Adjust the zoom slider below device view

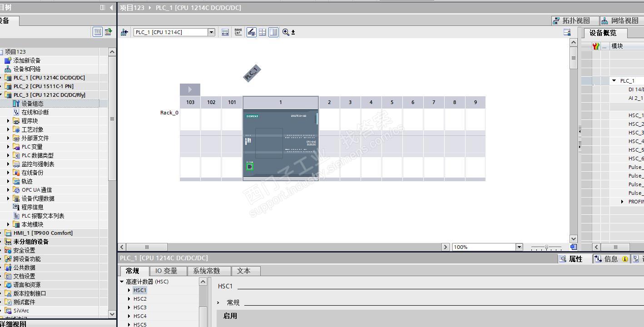click(546, 247)
